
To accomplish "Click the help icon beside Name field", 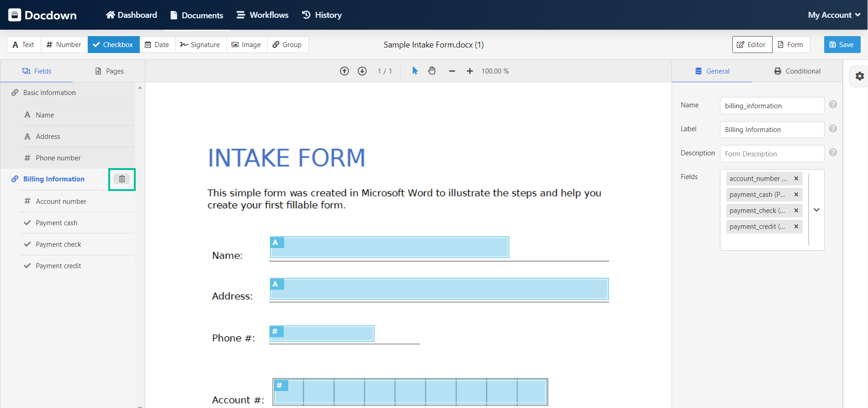I will pyautogui.click(x=833, y=105).
